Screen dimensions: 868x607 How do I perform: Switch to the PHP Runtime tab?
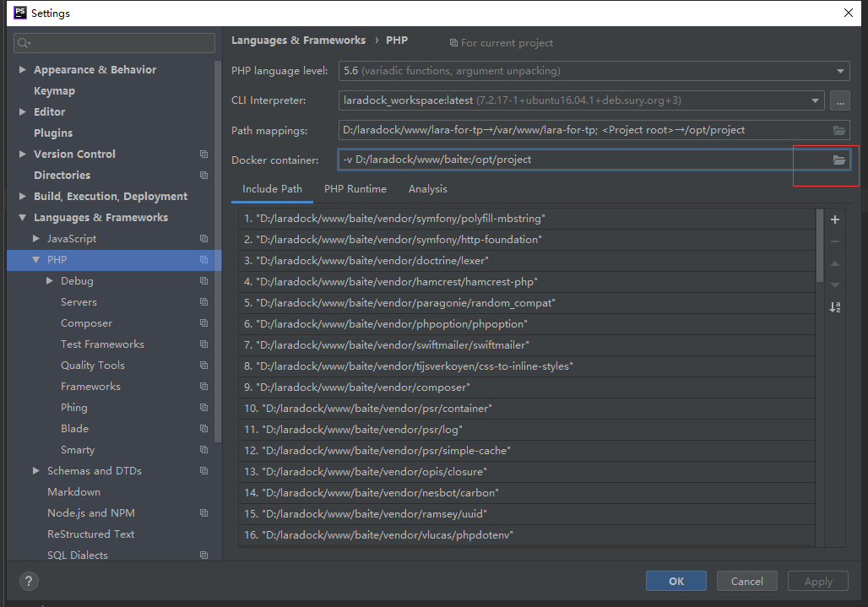(x=355, y=189)
